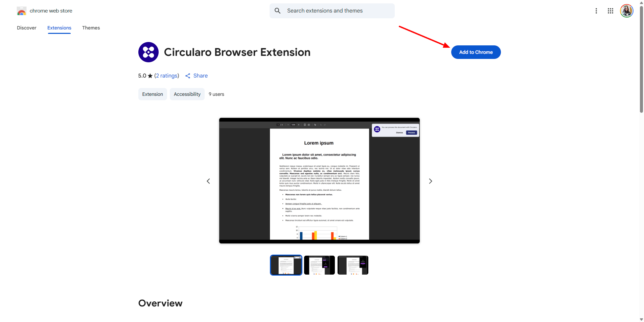
Task: Open the three-dot overflow menu
Action: (596, 10)
